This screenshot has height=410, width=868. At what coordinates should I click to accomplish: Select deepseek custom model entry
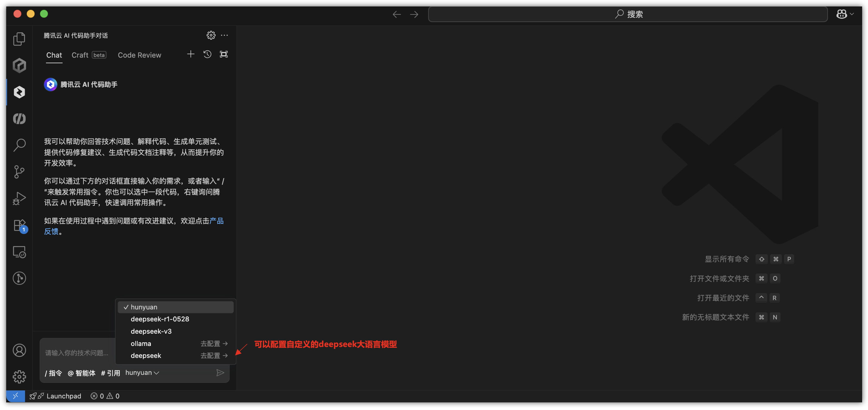click(x=175, y=356)
